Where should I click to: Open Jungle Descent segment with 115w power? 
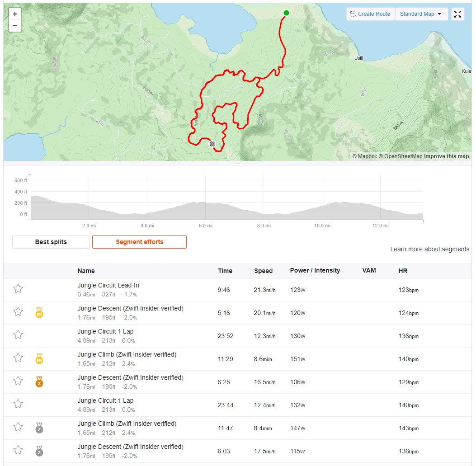coord(130,447)
